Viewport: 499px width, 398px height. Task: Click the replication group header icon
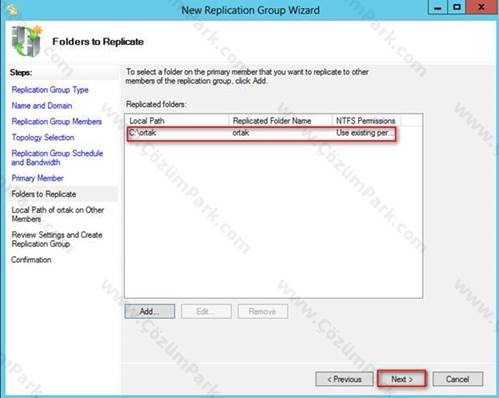click(27, 41)
